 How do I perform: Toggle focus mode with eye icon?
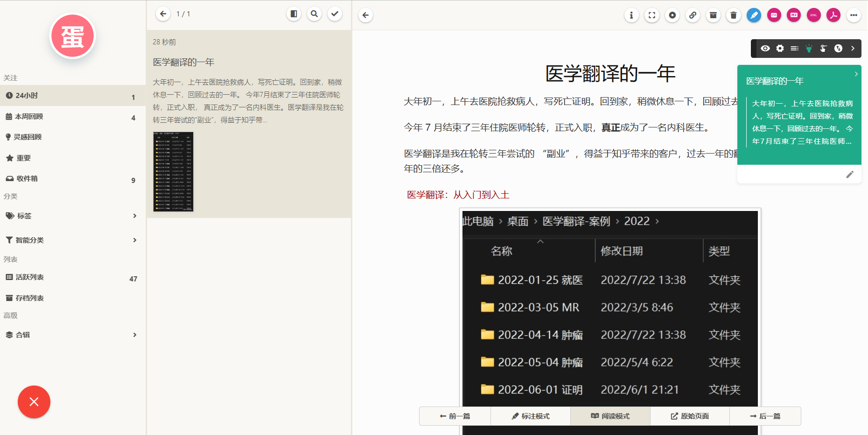click(x=765, y=49)
